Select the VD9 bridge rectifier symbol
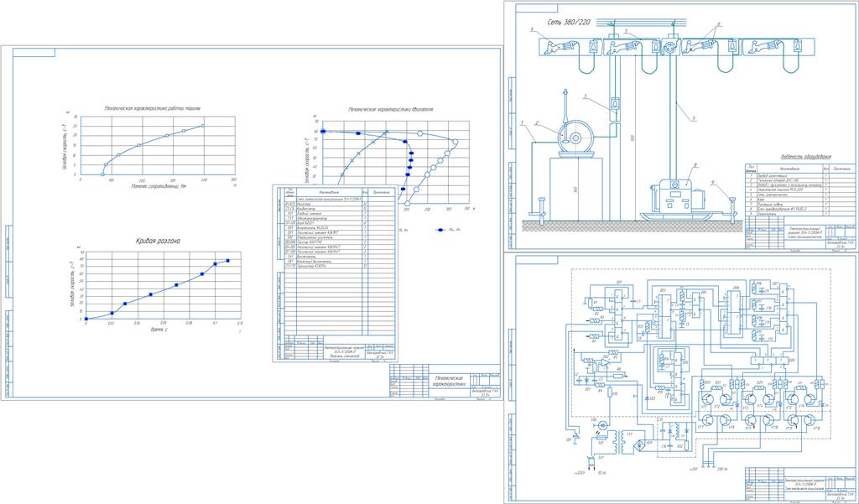 point(639,445)
